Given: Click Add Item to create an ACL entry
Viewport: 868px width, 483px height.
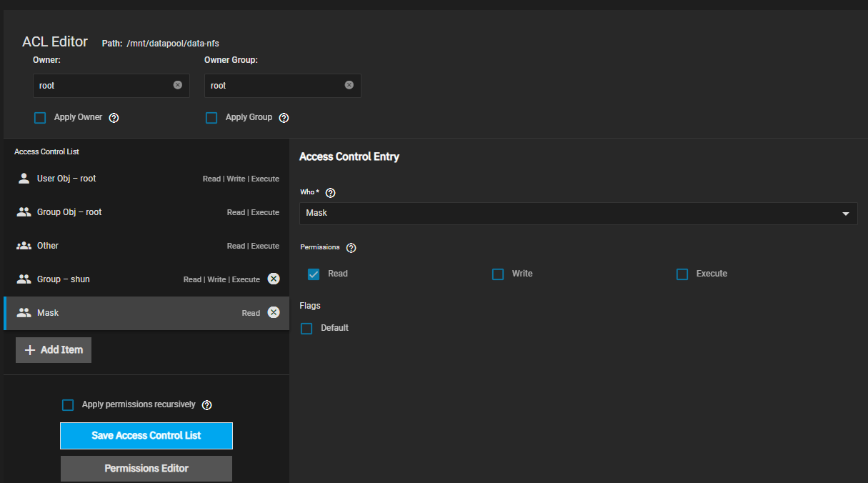Looking at the screenshot, I should click(54, 350).
